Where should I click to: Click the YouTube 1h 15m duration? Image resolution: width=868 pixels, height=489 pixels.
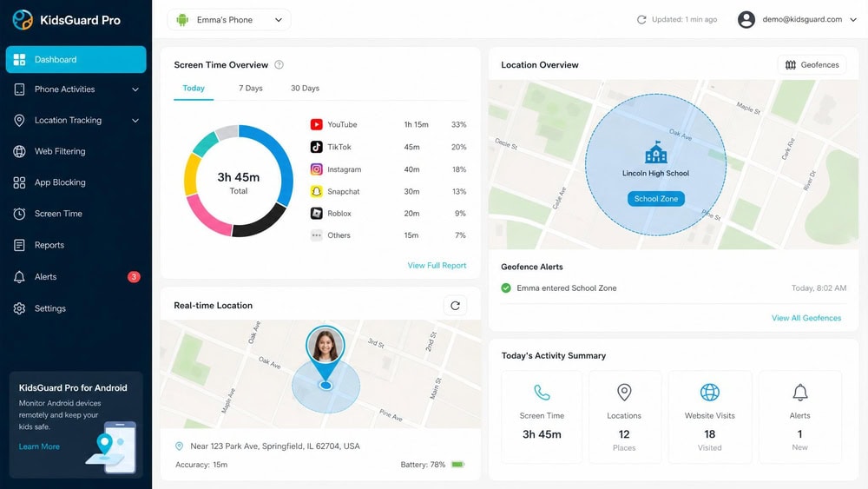(x=417, y=124)
